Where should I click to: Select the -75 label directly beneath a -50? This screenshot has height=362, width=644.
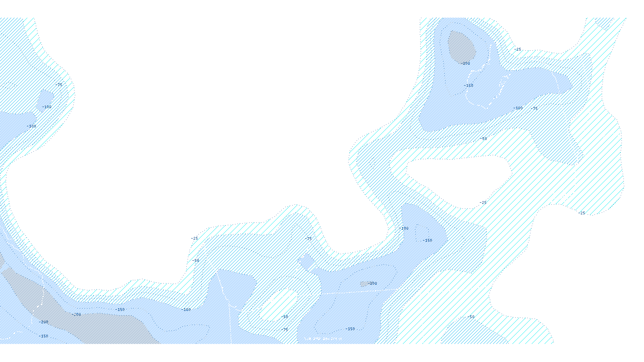pyautogui.click(x=285, y=330)
